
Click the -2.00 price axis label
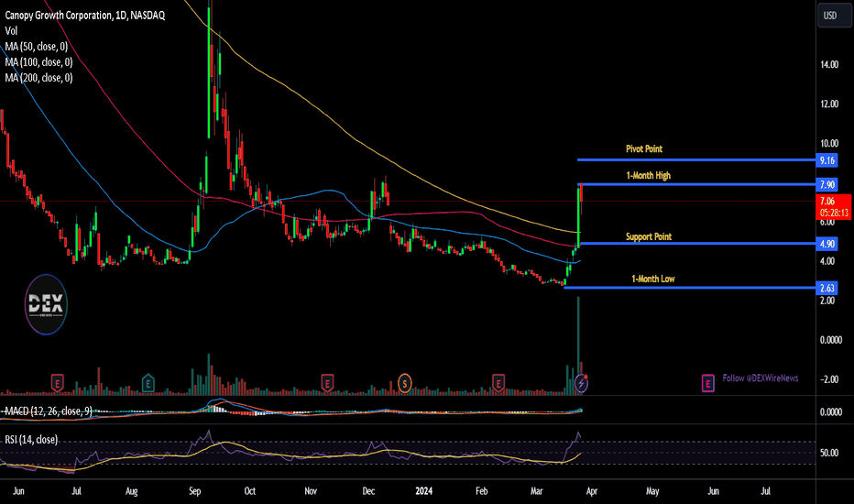[x=828, y=379]
